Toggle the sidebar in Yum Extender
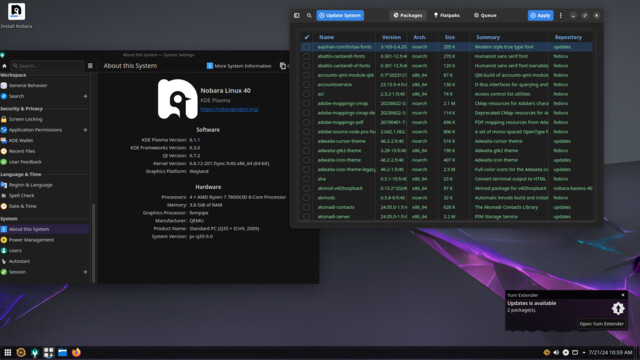640x360 pixels. click(297, 16)
